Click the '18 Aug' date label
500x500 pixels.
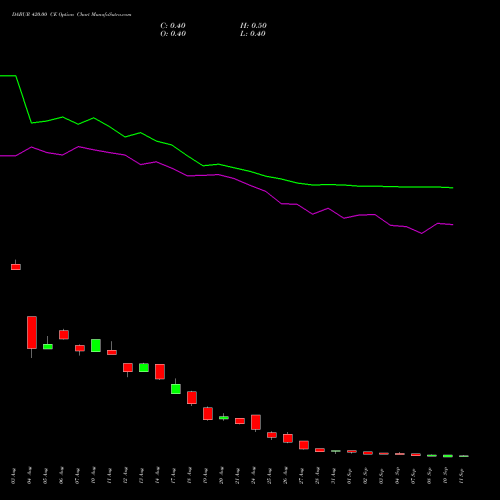[190, 476]
